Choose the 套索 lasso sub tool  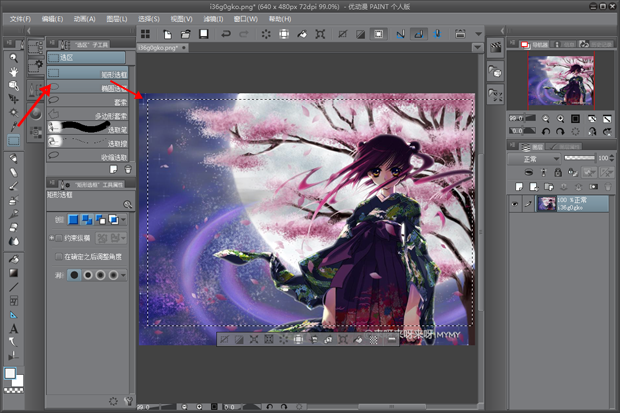(x=87, y=101)
